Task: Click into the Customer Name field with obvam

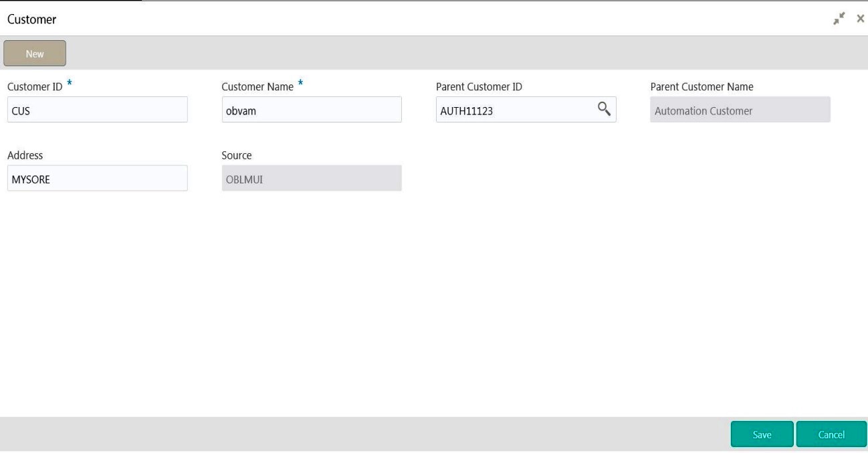Action: (x=311, y=110)
